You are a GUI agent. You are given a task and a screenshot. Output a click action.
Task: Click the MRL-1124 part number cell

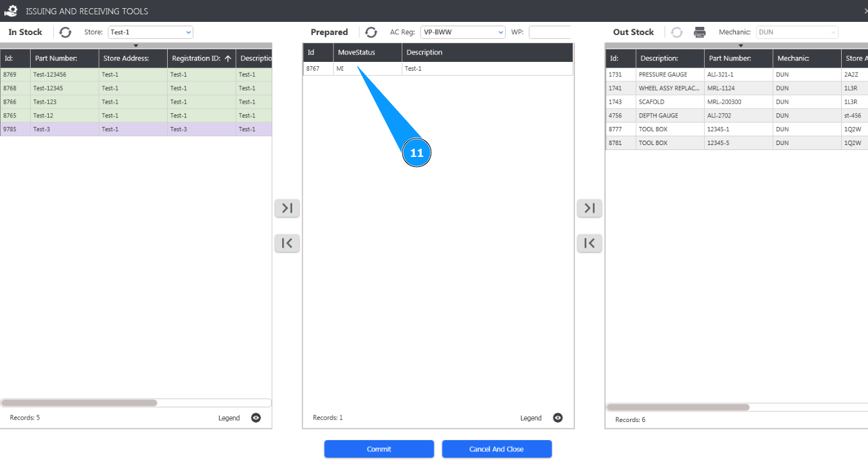point(738,88)
